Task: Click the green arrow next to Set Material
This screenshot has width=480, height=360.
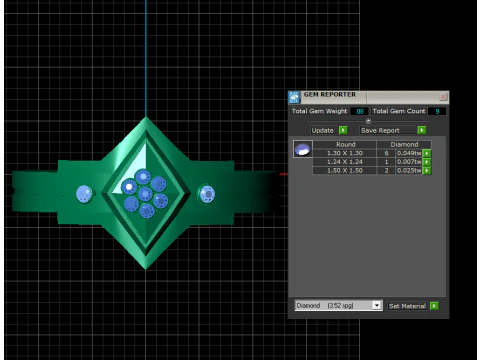Action: 434,306
